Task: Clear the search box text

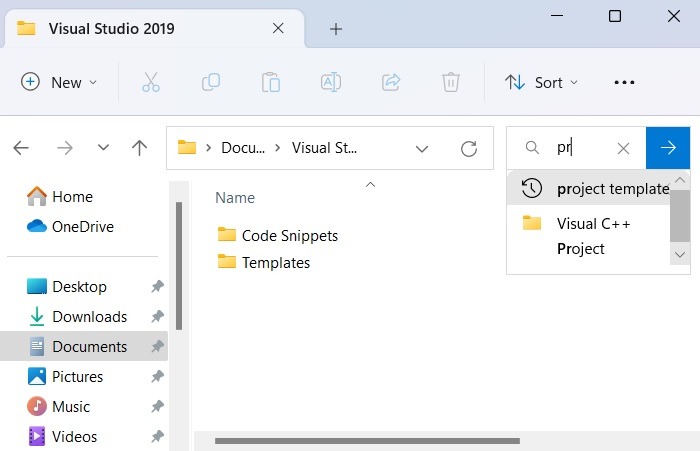Action: [623, 148]
